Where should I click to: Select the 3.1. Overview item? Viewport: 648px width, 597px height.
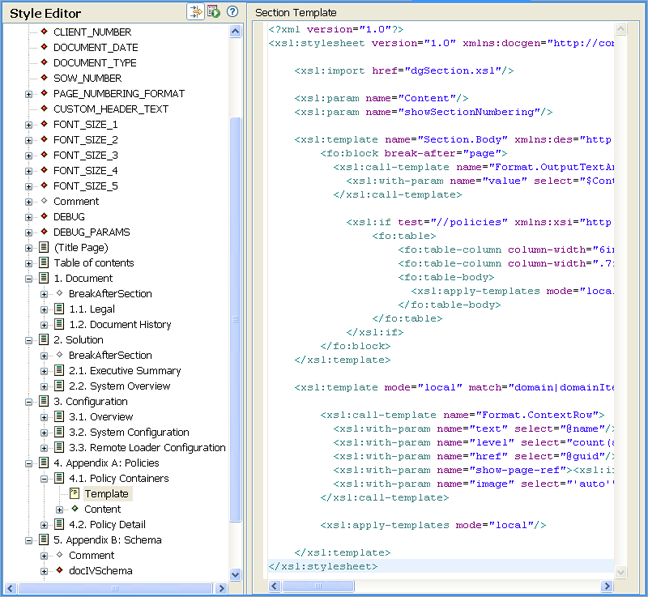pos(101,416)
